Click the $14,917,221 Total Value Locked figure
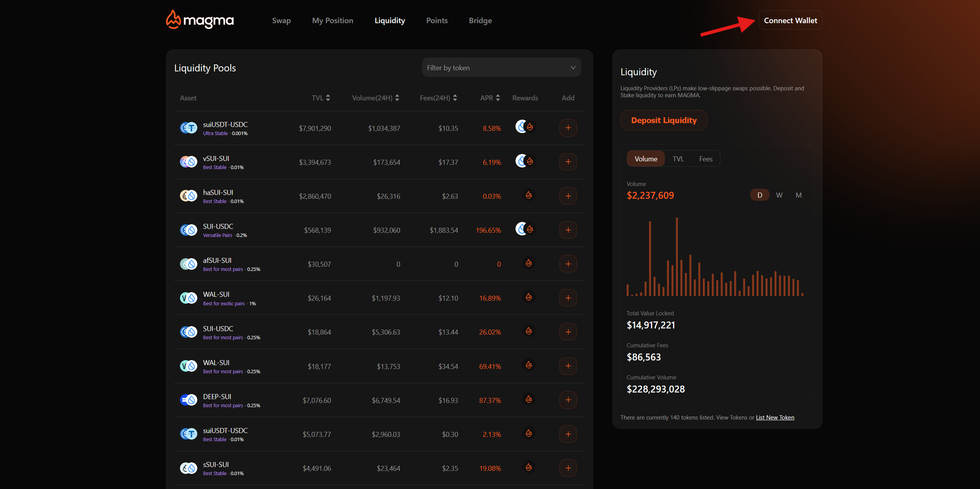 coord(651,325)
